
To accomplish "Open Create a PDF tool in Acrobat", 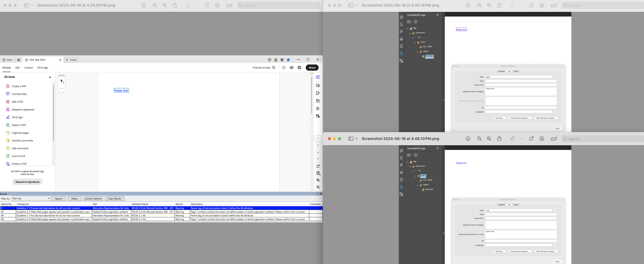I will click(x=19, y=86).
